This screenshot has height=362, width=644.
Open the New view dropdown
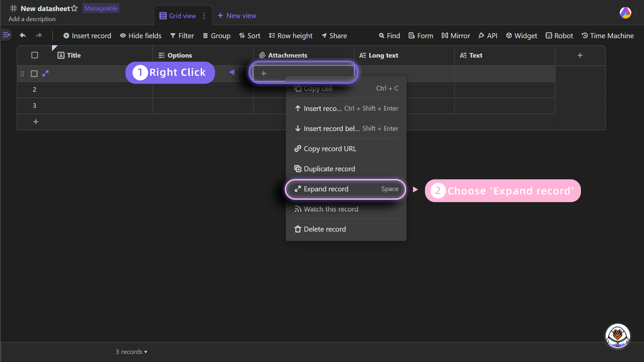coord(236,15)
